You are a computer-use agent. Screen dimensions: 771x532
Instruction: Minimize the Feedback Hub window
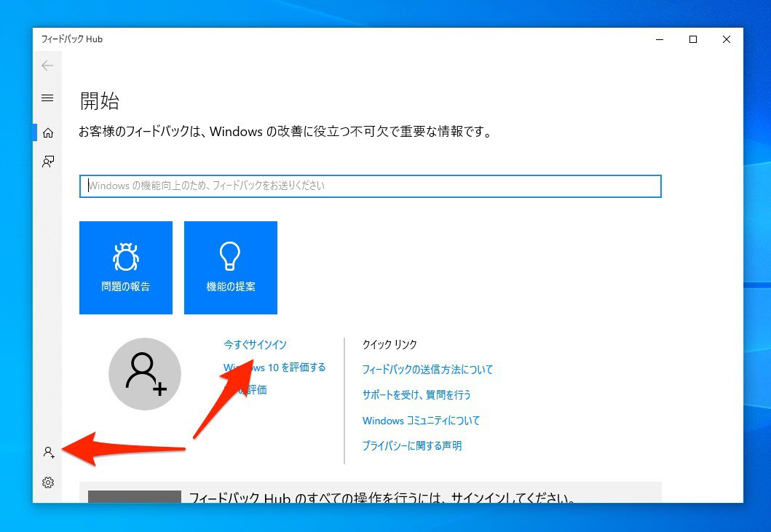[x=660, y=39]
